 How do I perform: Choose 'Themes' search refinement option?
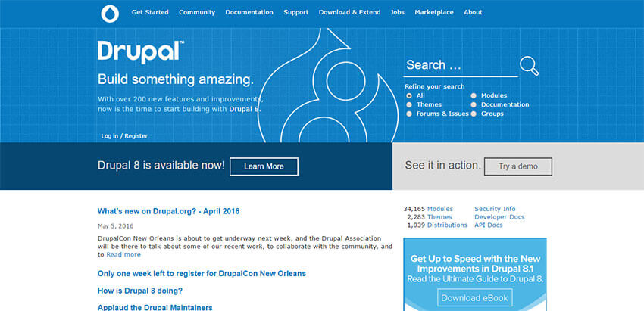point(410,105)
